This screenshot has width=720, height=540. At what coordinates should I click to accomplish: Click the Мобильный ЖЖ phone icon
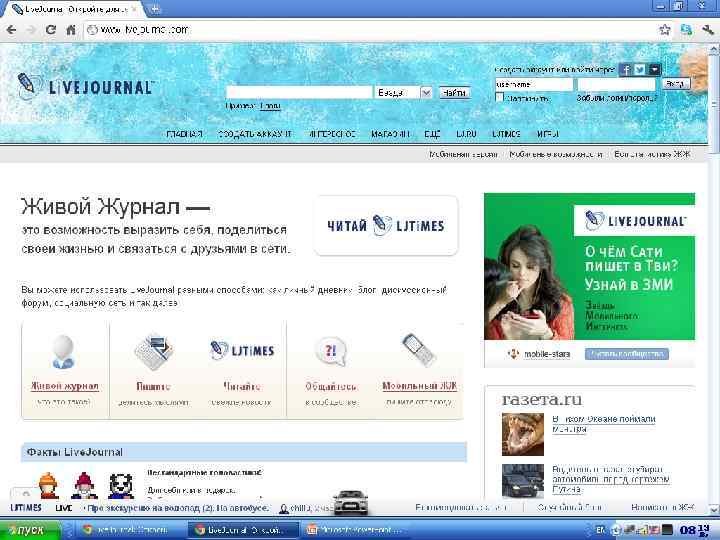tap(418, 350)
